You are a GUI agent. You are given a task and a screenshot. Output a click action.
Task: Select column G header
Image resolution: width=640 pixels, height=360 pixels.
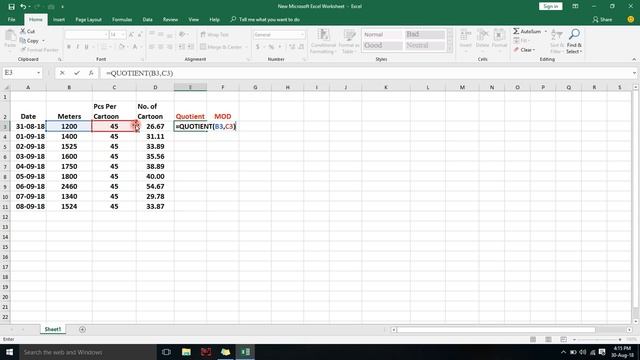pos(255,87)
